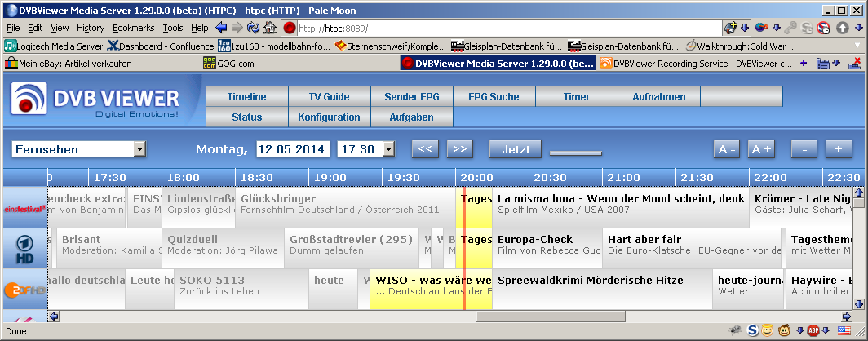Open dropdown arrow beside Adblock Plus icon

[x=826, y=331]
